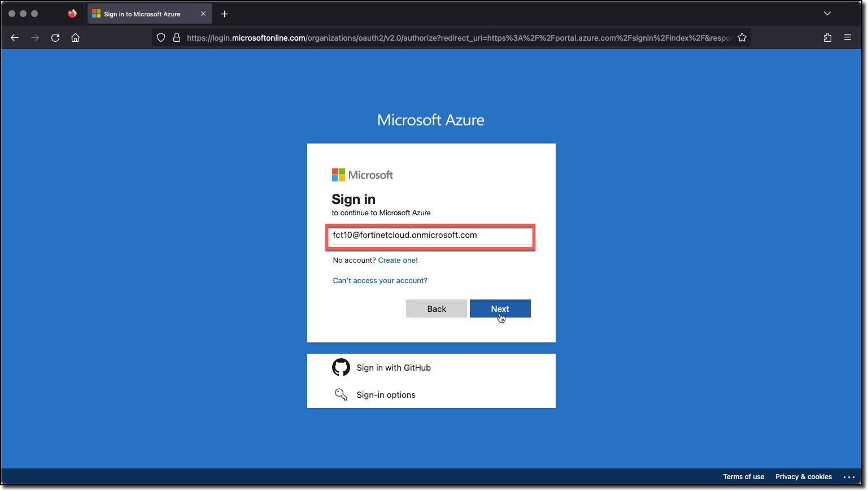Open Can't access your account? link

(x=380, y=281)
